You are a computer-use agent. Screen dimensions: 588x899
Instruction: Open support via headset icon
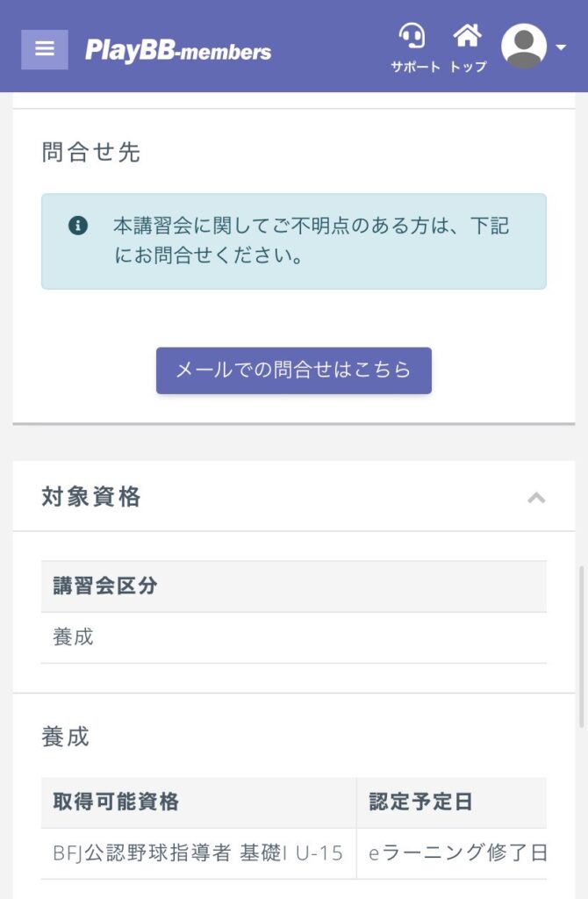(x=412, y=36)
